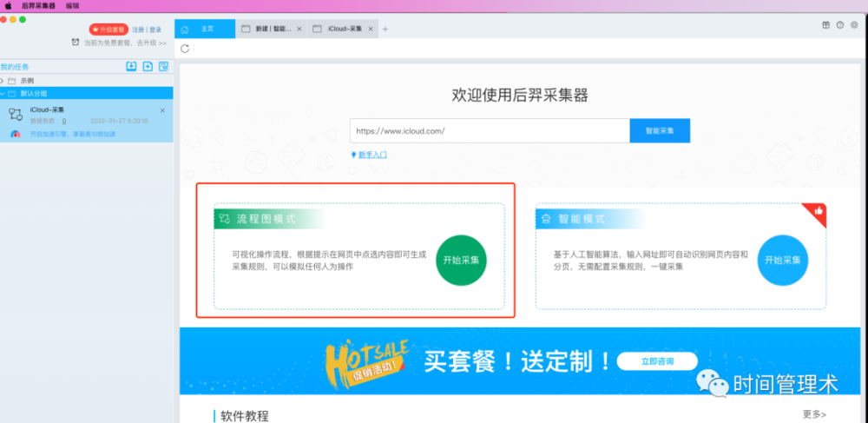Close the iCloud-采集 tab
Image resolution: width=868 pixels, height=423 pixels.
click(371, 30)
